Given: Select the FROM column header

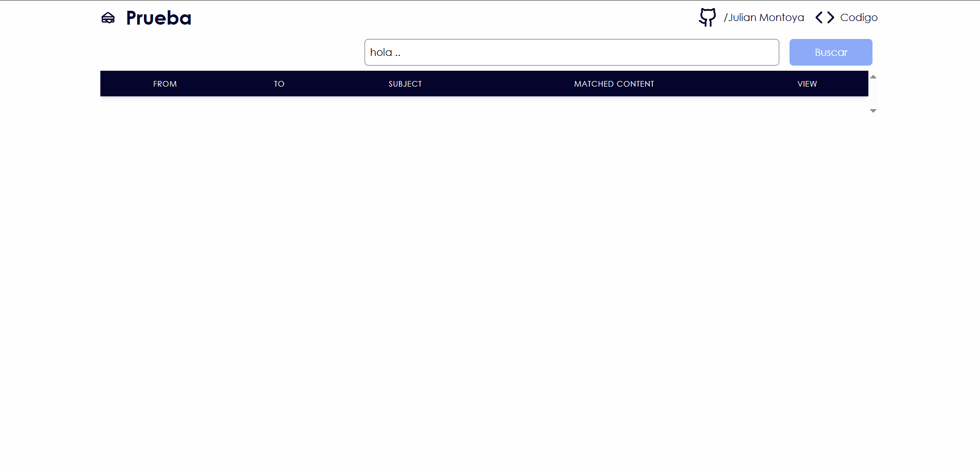Looking at the screenshot, I should coord(165,84).
